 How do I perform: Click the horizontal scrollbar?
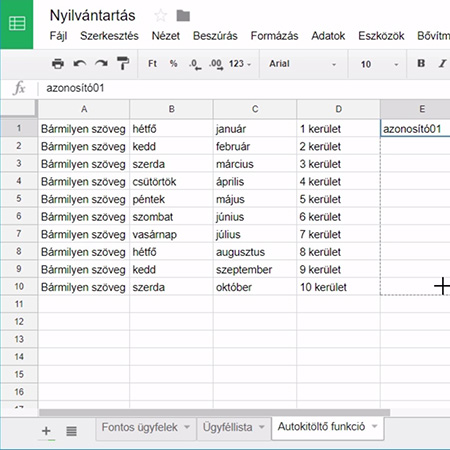coord(214,413)
